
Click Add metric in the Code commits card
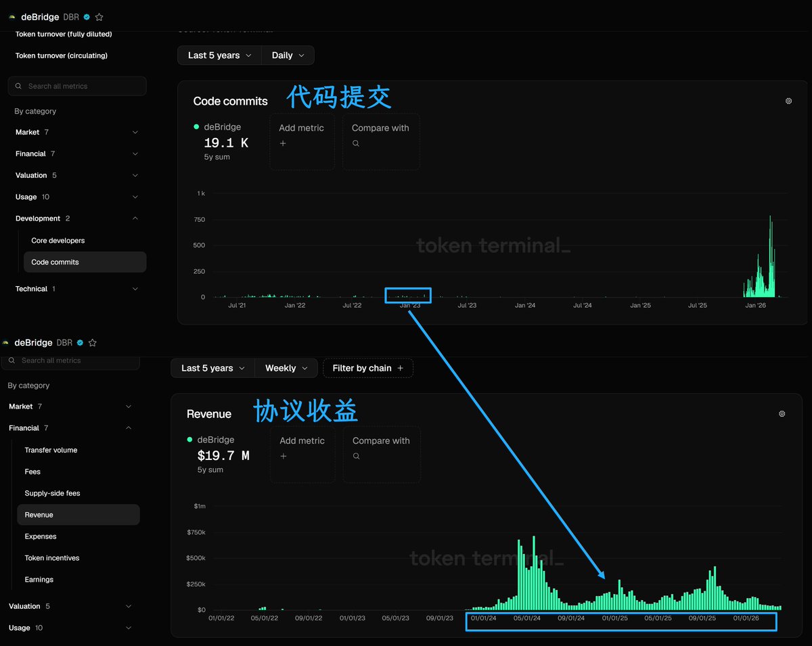pos(302,141)
